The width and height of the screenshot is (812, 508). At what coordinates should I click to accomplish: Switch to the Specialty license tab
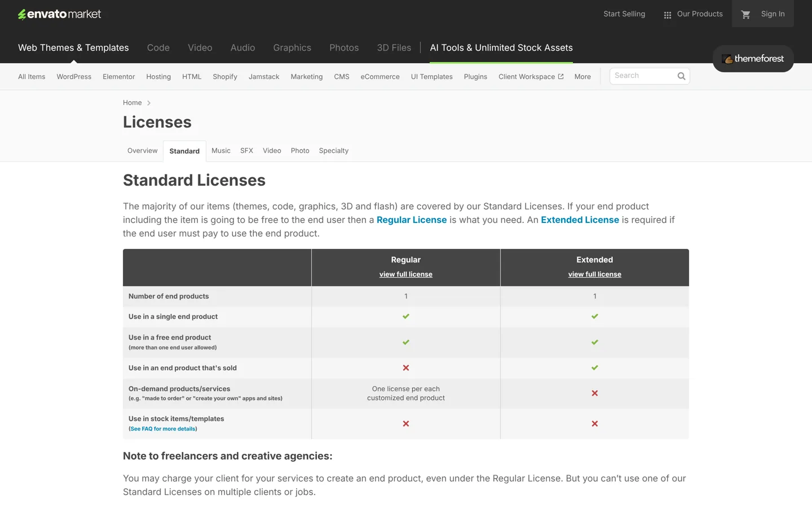point(334,151)
